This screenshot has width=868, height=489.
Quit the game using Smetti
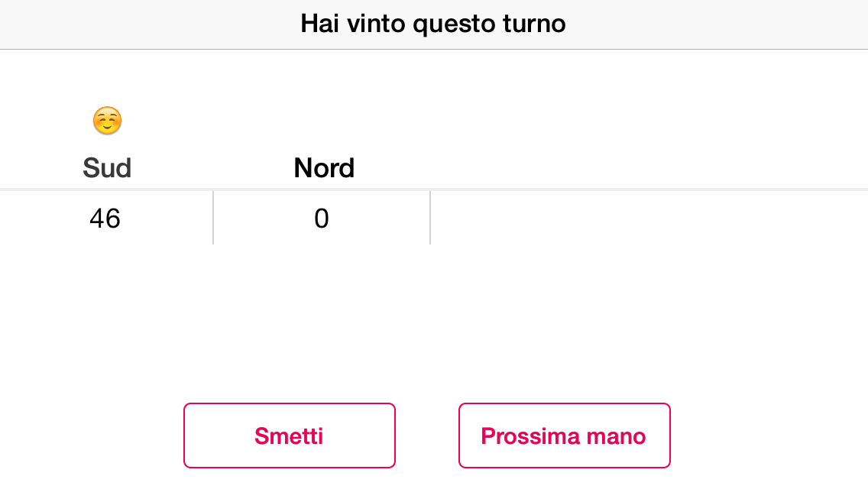(289, 436)
